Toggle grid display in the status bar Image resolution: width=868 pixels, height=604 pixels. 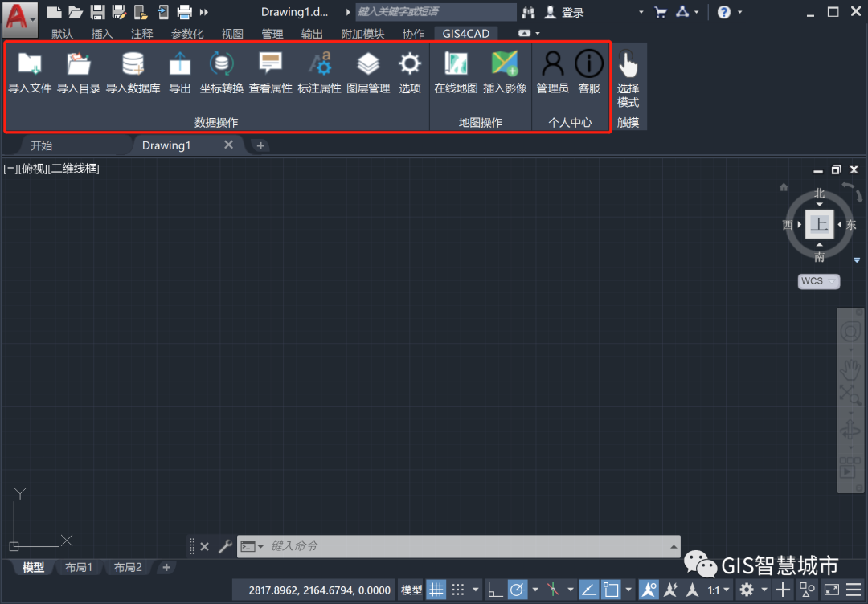tap(436, 590)
